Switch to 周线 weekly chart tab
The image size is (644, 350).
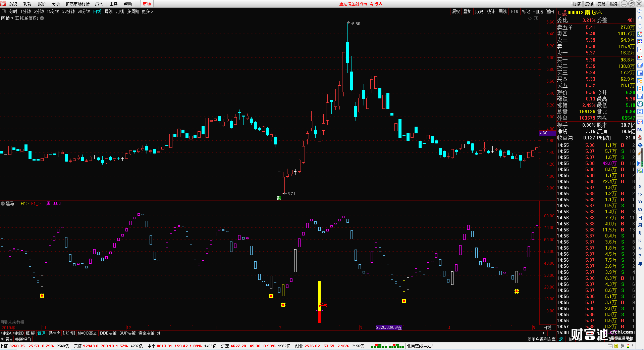click(x=109, y=11)
